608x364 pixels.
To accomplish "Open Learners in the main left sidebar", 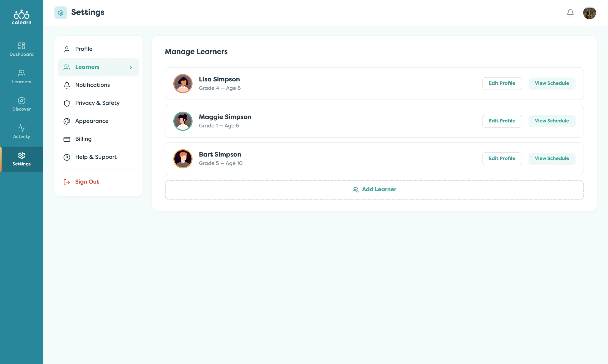I will (x=22, y=77).
